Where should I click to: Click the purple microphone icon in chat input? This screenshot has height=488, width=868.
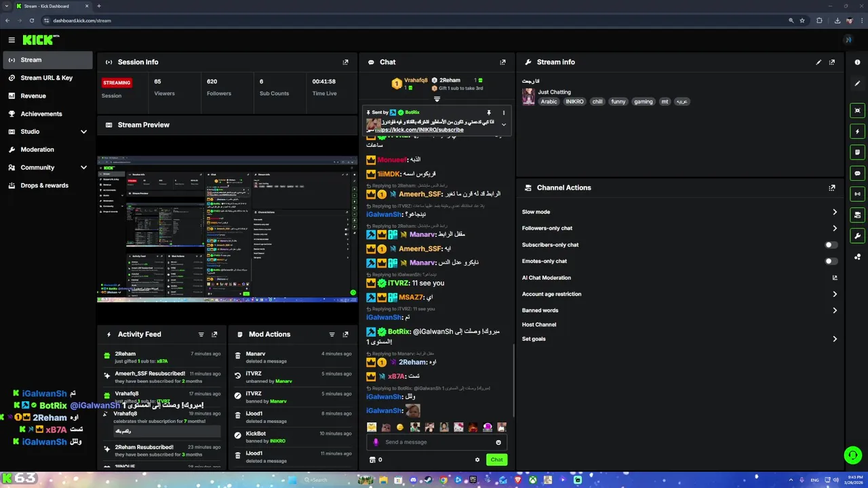tap(376, 442)
